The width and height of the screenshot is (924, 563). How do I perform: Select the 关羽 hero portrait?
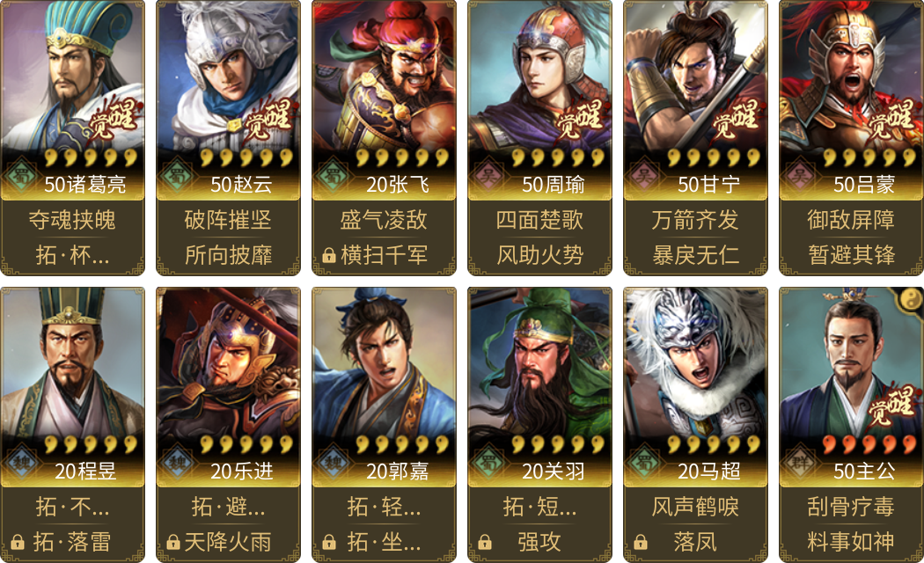tap(539, 363)
